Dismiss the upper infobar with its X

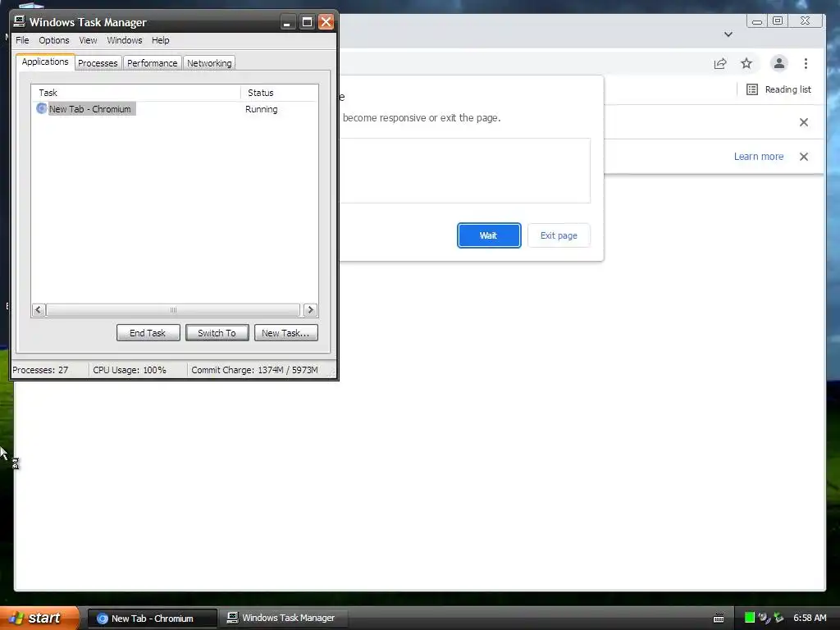804,122
